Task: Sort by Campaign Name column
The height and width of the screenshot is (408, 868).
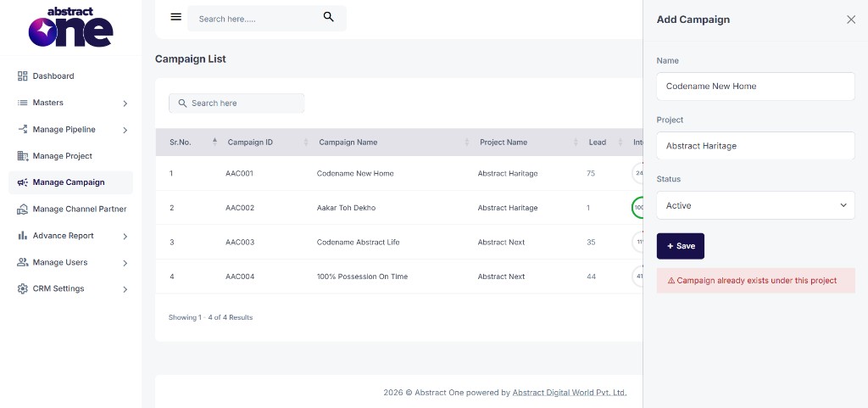Action: pyautogui.click(x=467, y=143)
